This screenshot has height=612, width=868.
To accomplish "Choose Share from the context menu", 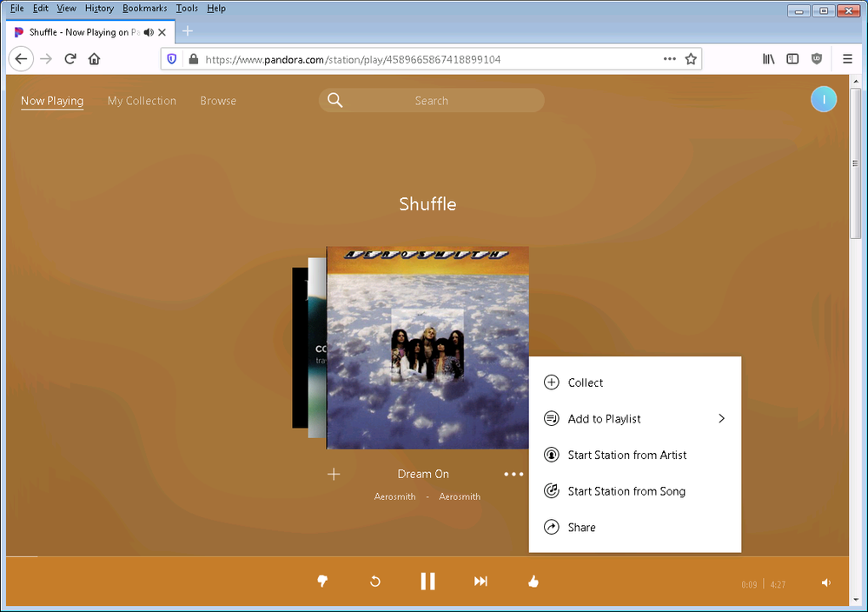I will (581, 527).
